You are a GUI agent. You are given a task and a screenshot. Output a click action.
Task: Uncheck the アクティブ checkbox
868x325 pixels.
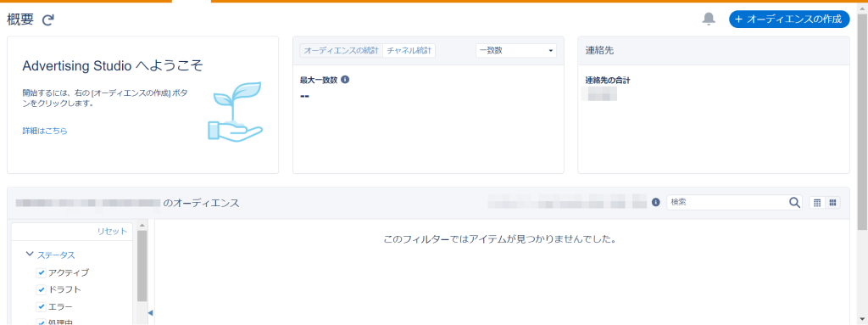click(41, 273)
